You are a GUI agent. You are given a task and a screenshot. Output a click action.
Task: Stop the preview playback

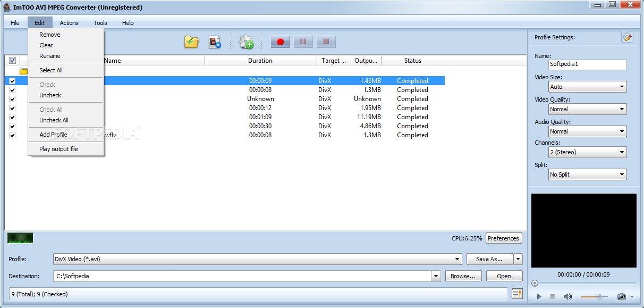pyautogui.click(x=553, y=296)
